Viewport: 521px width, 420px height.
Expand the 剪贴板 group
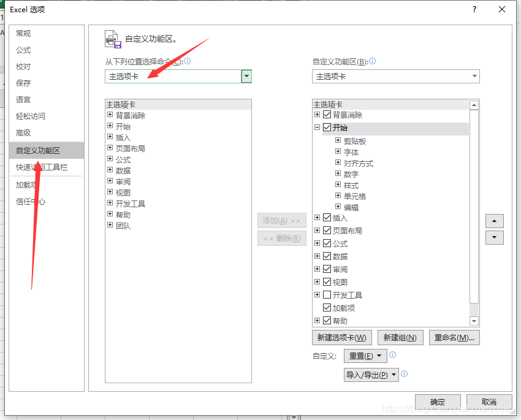(x=338, y=140)
